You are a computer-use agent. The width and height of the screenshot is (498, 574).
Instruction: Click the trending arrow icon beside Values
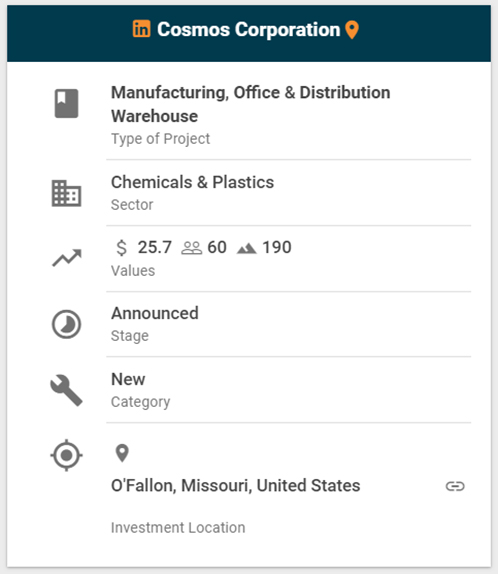(67, 258)
